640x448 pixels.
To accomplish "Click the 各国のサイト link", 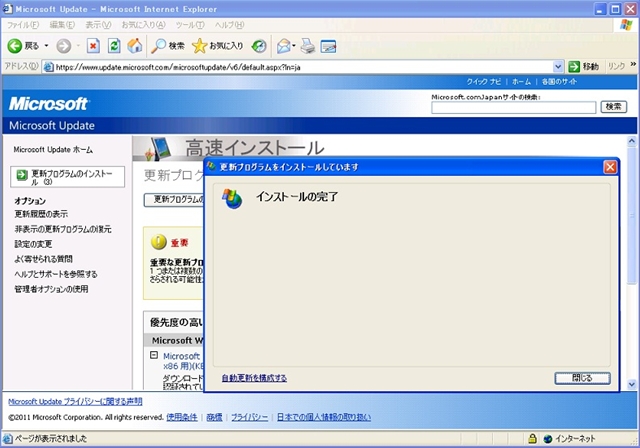I will pyautogui.click(x=559, y=82).
